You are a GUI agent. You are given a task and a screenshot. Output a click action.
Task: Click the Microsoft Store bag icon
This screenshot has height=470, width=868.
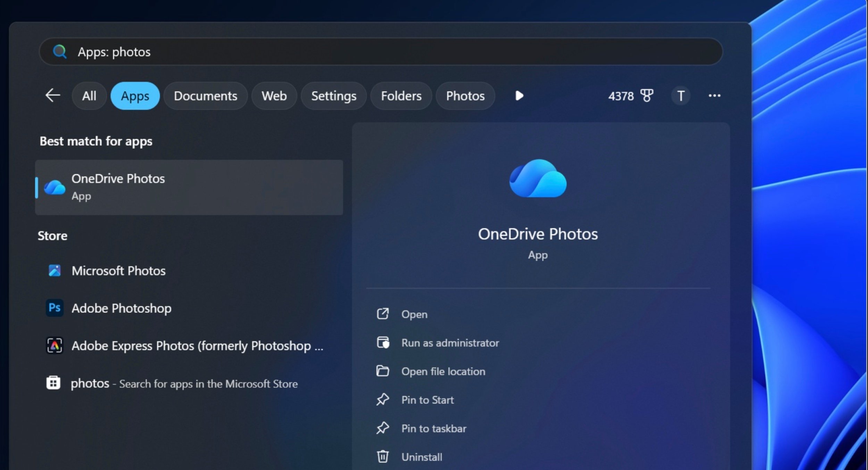53,383
